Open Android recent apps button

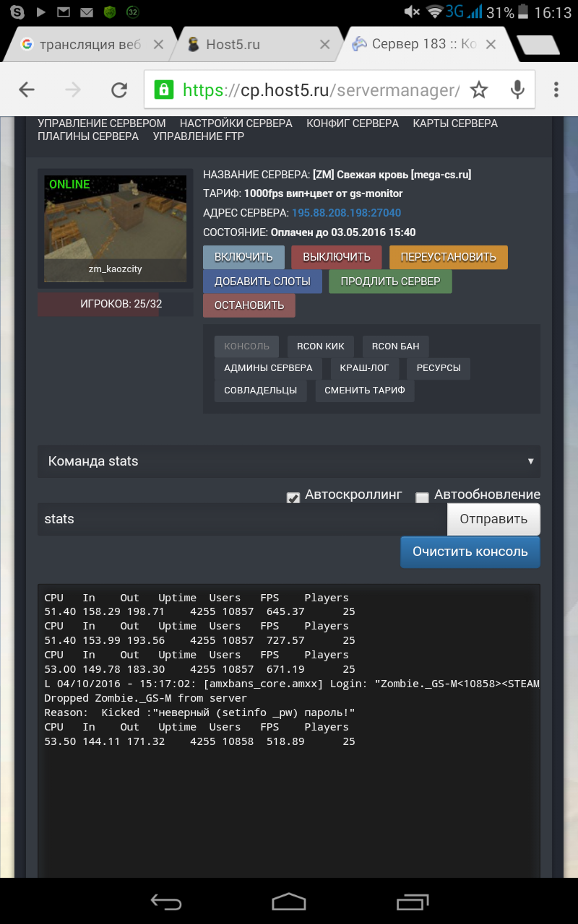pyautogui.click(x=413, y=901)
